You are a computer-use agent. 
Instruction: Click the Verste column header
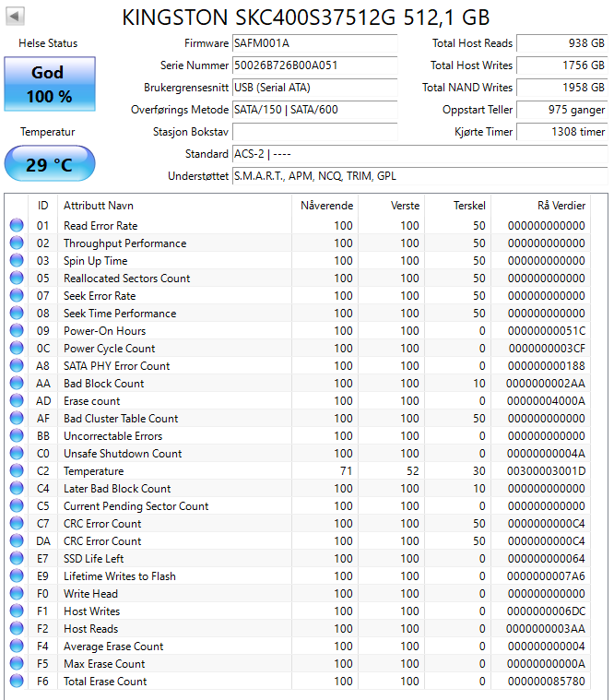pos(391,206)
